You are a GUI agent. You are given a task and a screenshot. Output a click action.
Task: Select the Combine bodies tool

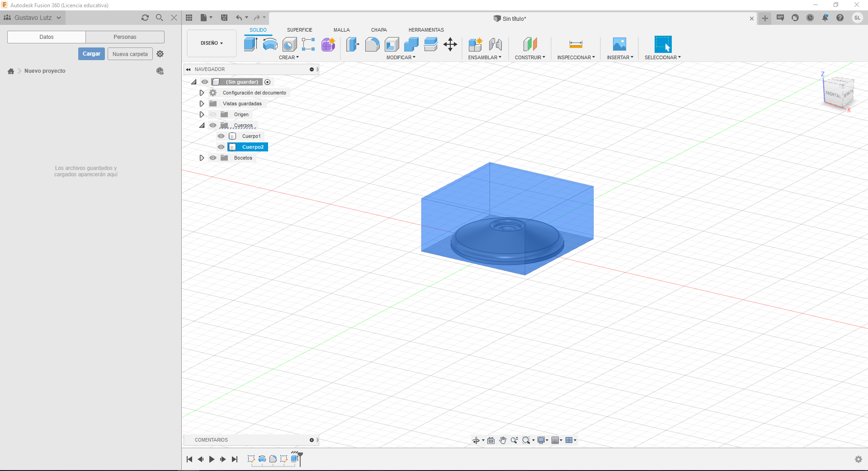411,44
